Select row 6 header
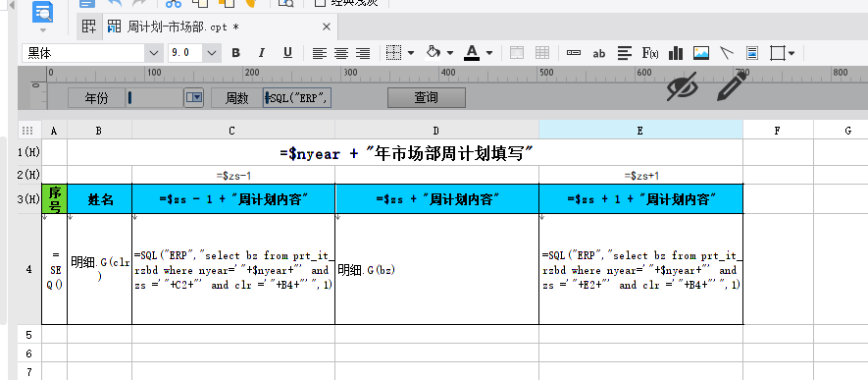 coord(28,353)
